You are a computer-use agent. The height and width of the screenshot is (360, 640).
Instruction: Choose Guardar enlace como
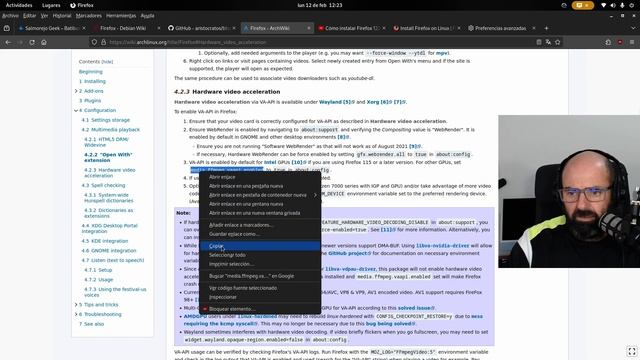260,234
